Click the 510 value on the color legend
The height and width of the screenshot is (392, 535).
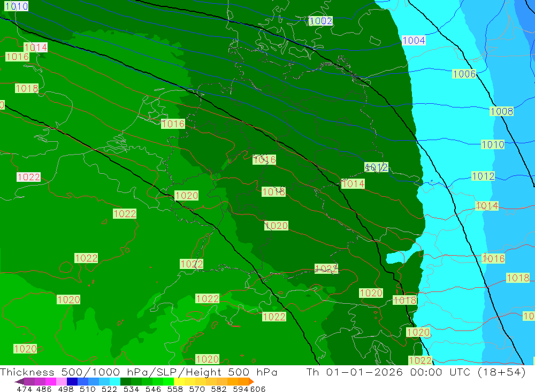(87, 389)
